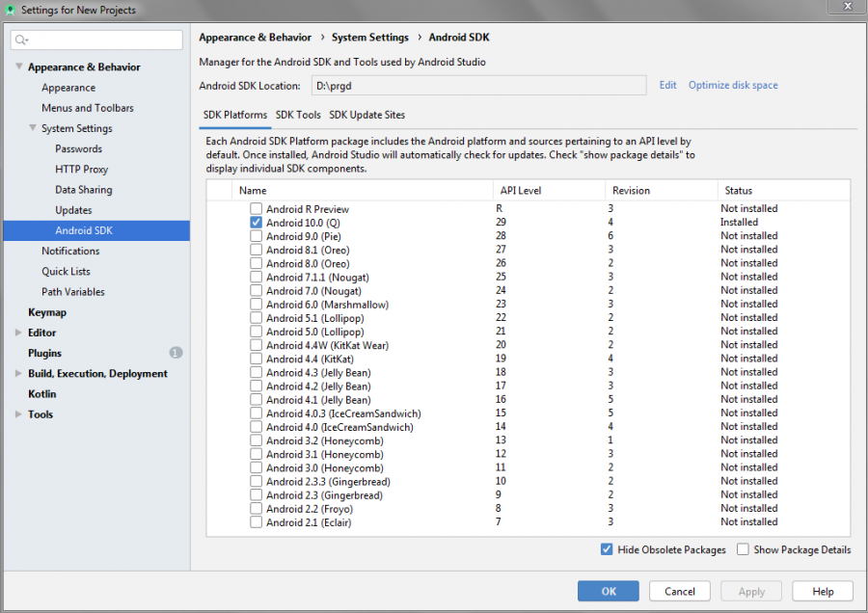Switch to the SDK Platforms tab
The height and width of the screenshot is (613, 868).
234,115
